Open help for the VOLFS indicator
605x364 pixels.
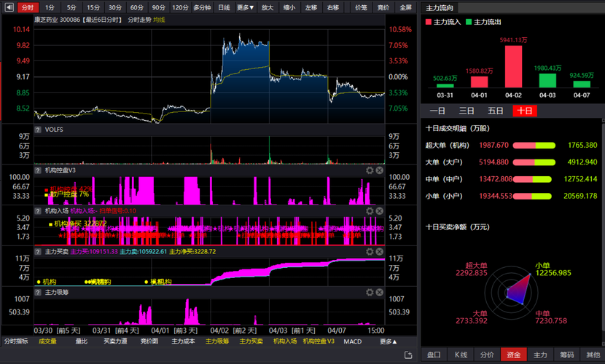(38, 130)
